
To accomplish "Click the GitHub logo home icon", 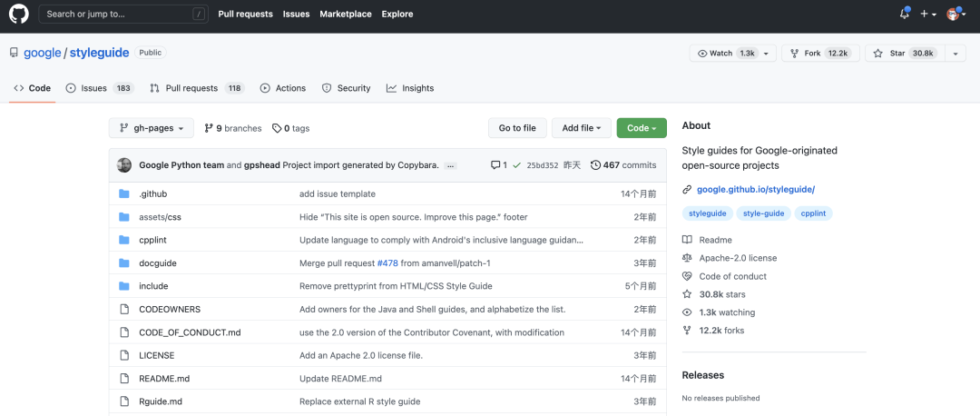I will 19,14.
